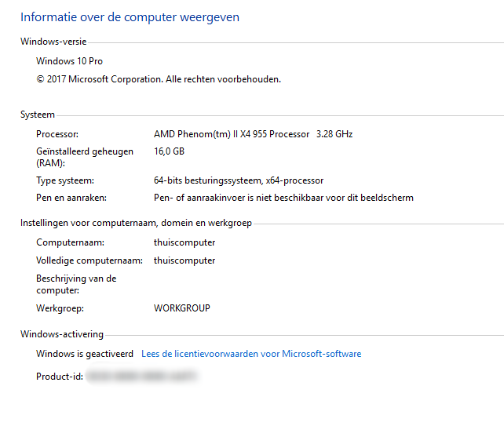
Task: Select the '16,0 GB' memory value
Action: click(169, 151)
